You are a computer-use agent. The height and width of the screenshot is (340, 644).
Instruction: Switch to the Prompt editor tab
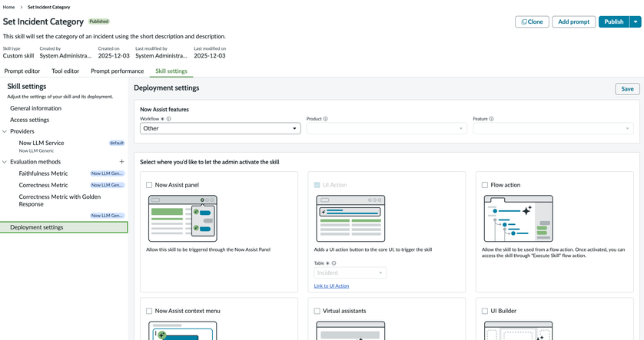[22, 71]
